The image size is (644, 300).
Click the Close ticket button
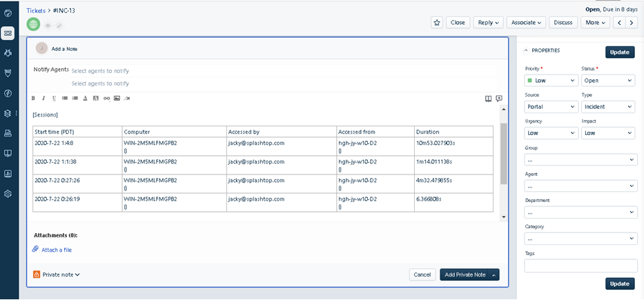point(458,23)
